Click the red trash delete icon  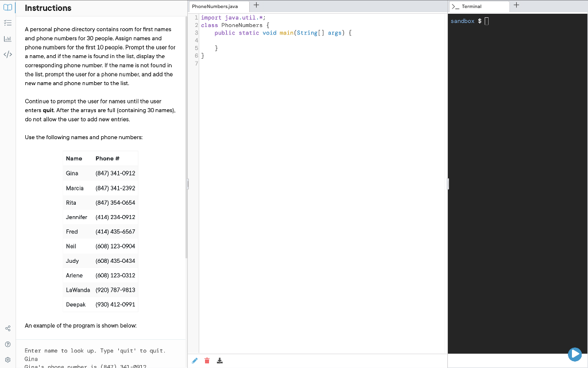coord(207,360)
